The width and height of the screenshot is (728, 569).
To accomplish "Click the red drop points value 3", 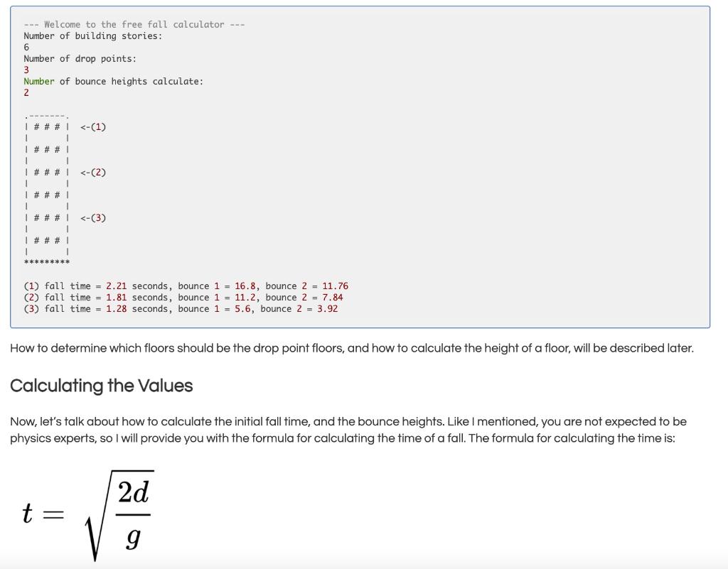I will [x=26, y=70].
